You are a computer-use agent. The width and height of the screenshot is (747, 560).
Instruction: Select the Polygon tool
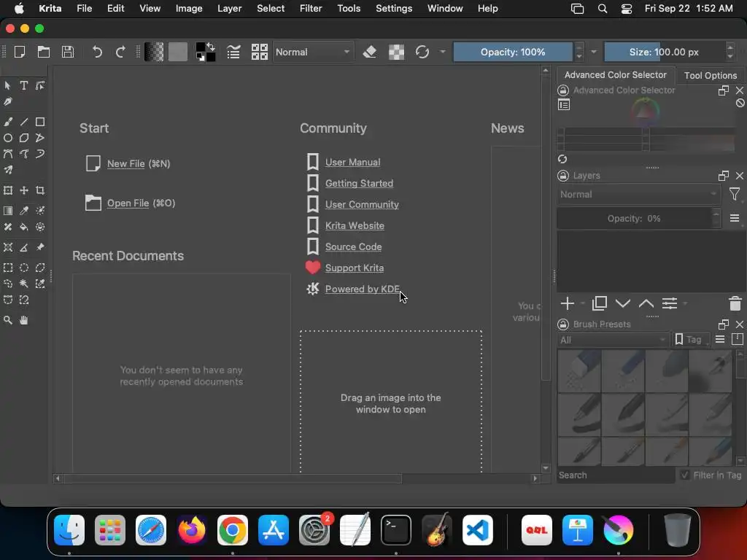[x=24, y=138]
